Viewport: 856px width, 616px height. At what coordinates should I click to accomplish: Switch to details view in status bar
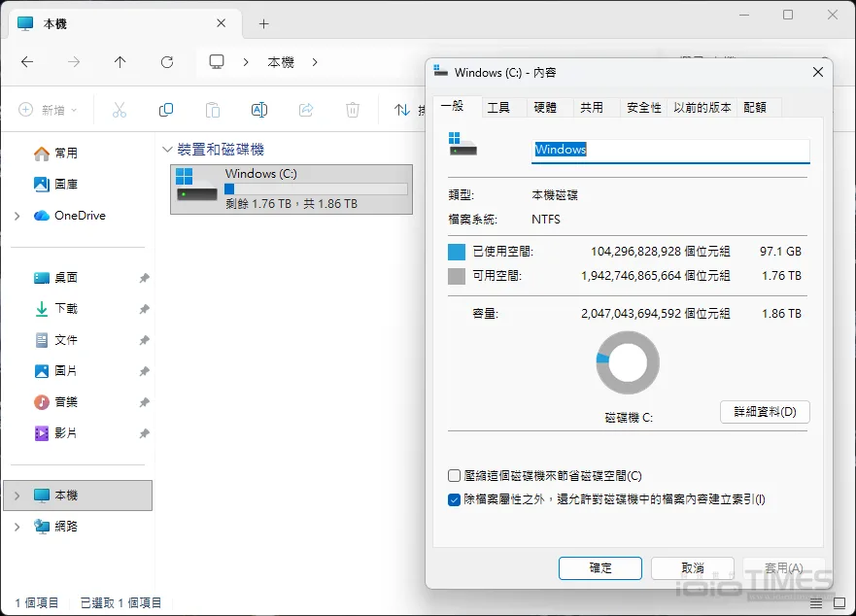[815, 603]
